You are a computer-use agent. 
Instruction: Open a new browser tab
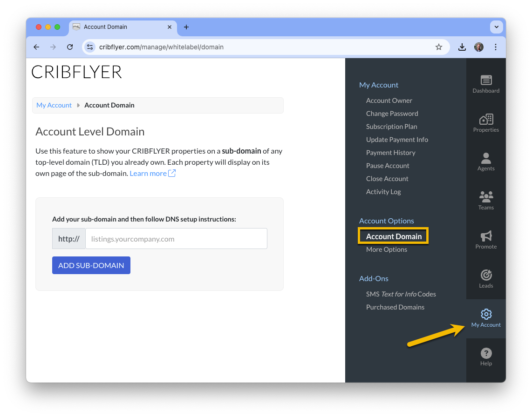click(x=186, y=27)
